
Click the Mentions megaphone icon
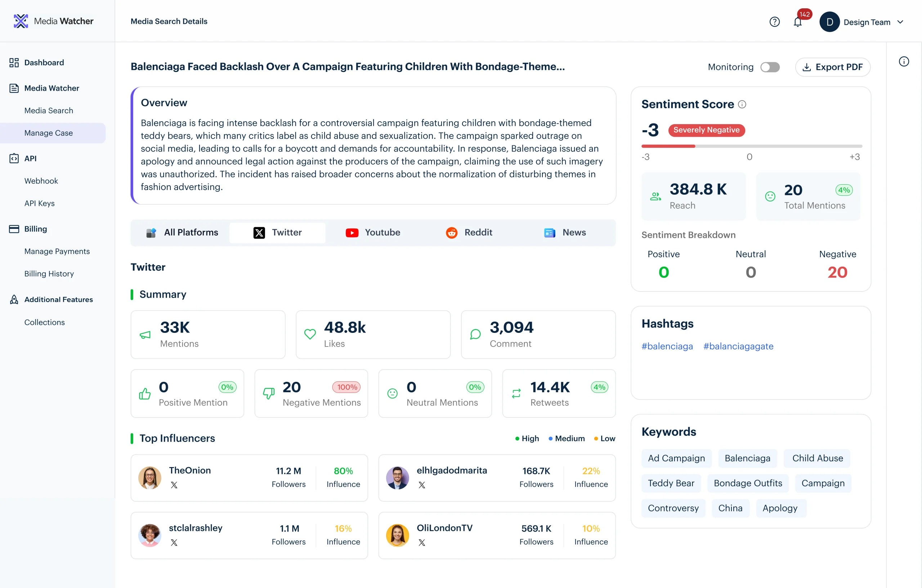(145, 335)
